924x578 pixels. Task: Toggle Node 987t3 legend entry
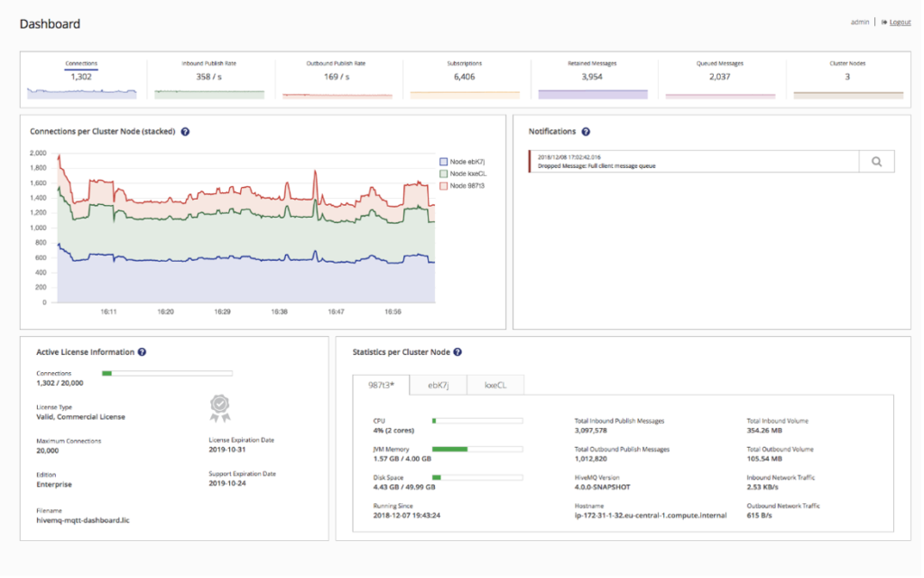pyautogui.click(x=462, y=186)
